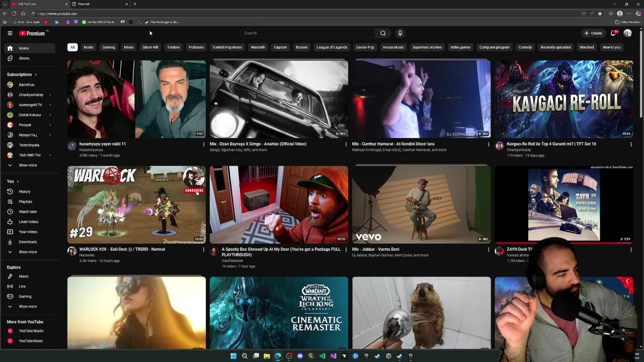644x362 pixels.
Task: Open the notifications bell
Action: pos(613,33)
